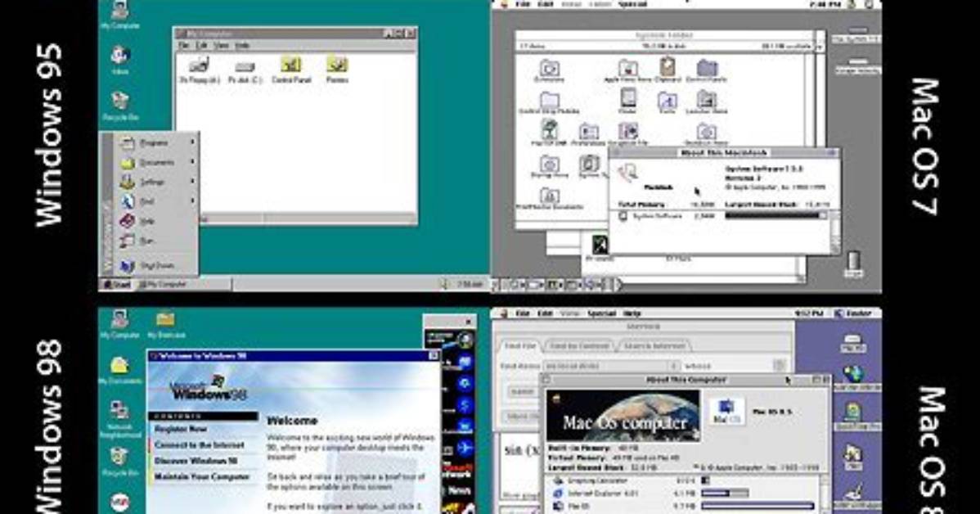Choose Help in Windows 95 Start menu
Screen dimensions: 980x514
pos(157,221)
